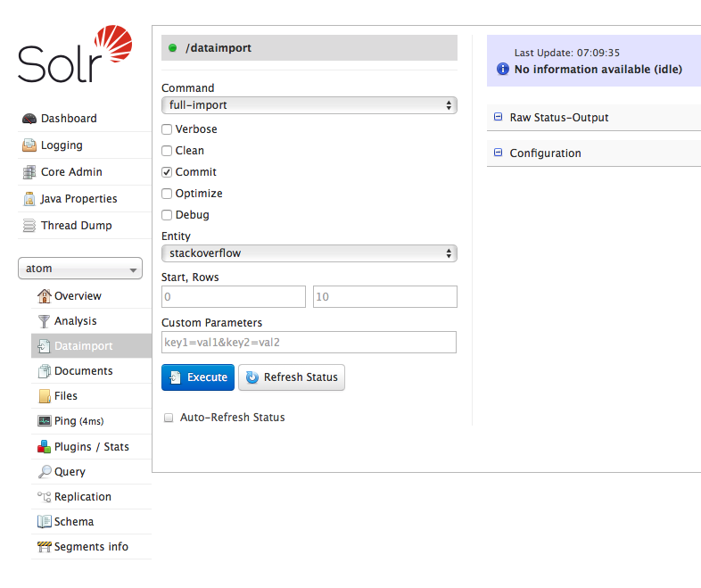Image resolution: width=701 pixels, height=588 pixels.
Task: Tick the Clean checkbox
Action: 167,151
